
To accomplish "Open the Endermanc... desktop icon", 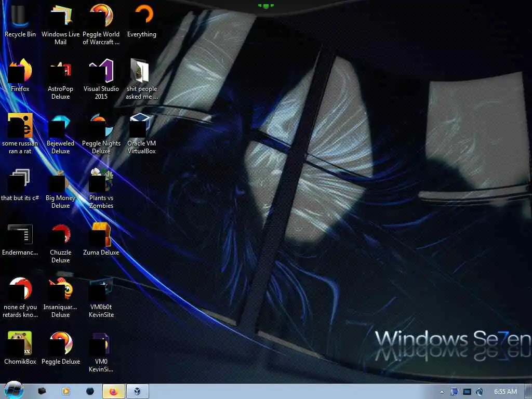I will tap(20, 239).
